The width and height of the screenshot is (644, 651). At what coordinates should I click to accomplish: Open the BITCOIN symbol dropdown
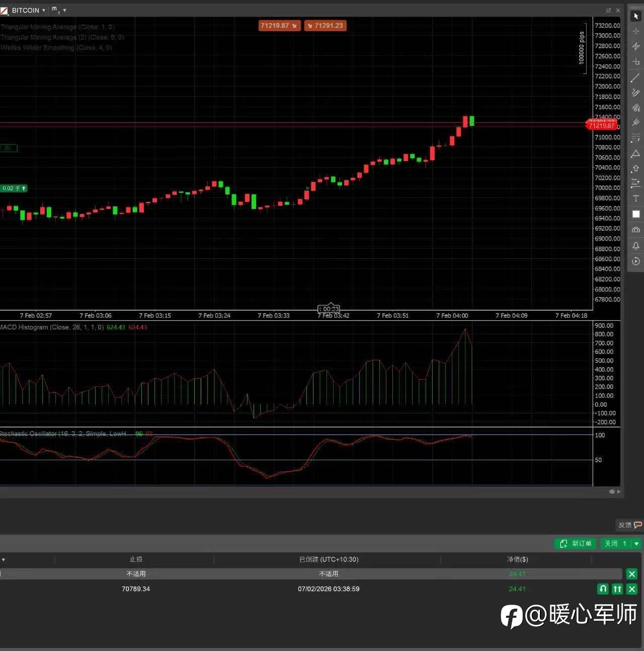pyautogui.click(x=44, y=11)
